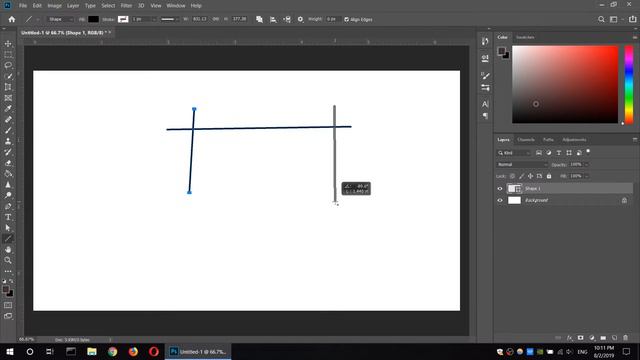Select the Blur tool
The image size is (640, 360).
tap(8, 184)
